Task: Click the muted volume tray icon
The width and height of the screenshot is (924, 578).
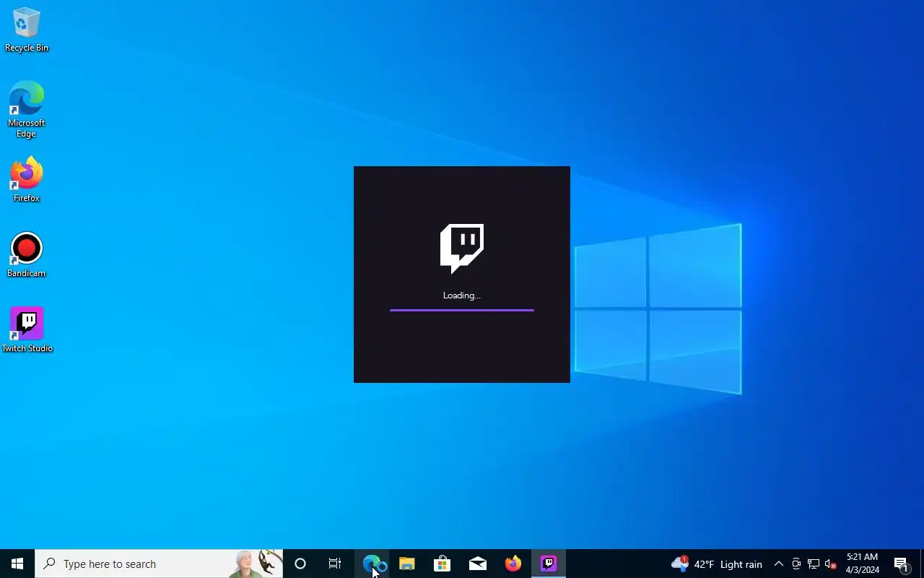Action: [x=831, y=564]
